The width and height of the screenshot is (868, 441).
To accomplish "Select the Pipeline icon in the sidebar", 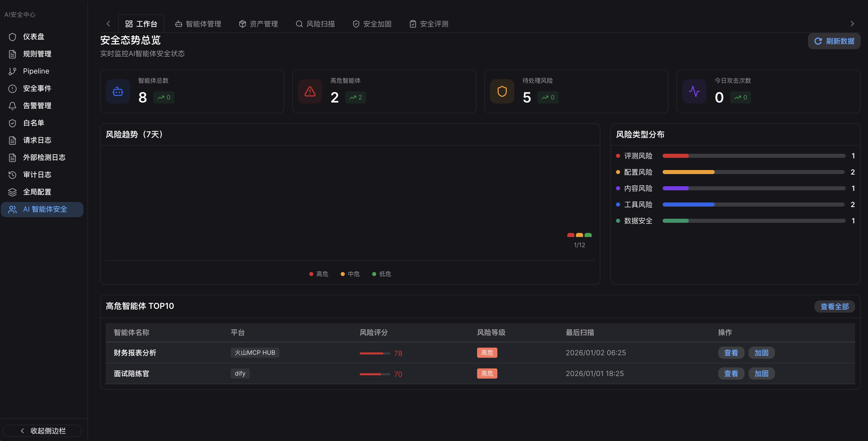I will [x=12, y=71].
